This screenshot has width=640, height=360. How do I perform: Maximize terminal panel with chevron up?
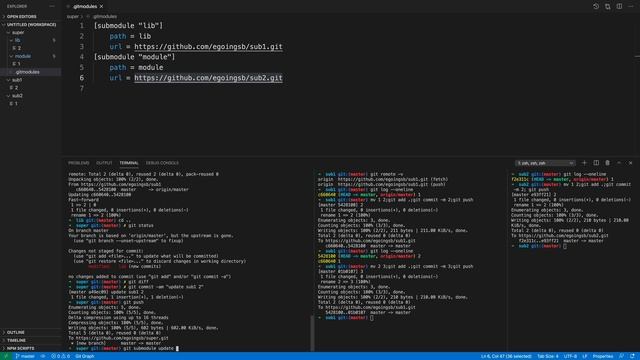(x=619, y=163)
